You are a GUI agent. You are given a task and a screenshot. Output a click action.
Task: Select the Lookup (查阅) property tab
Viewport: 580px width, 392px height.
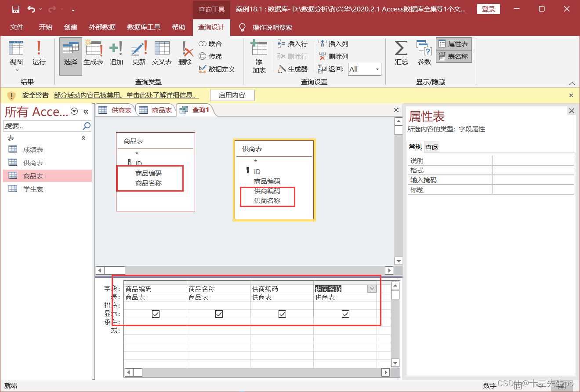click(x=432, y=147)
